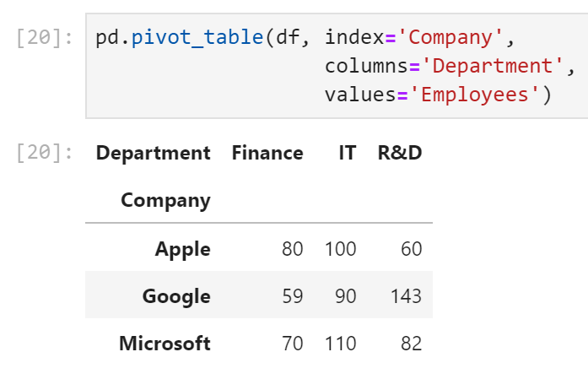
Task: Click the input prompt number [20]
Action: [44, 38]
